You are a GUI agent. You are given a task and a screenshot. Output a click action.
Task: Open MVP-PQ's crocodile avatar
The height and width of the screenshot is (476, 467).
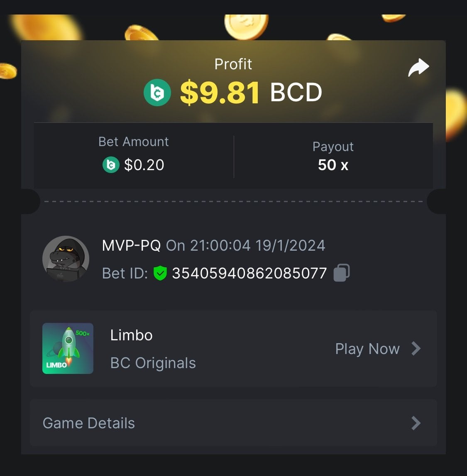pos(66,259)
